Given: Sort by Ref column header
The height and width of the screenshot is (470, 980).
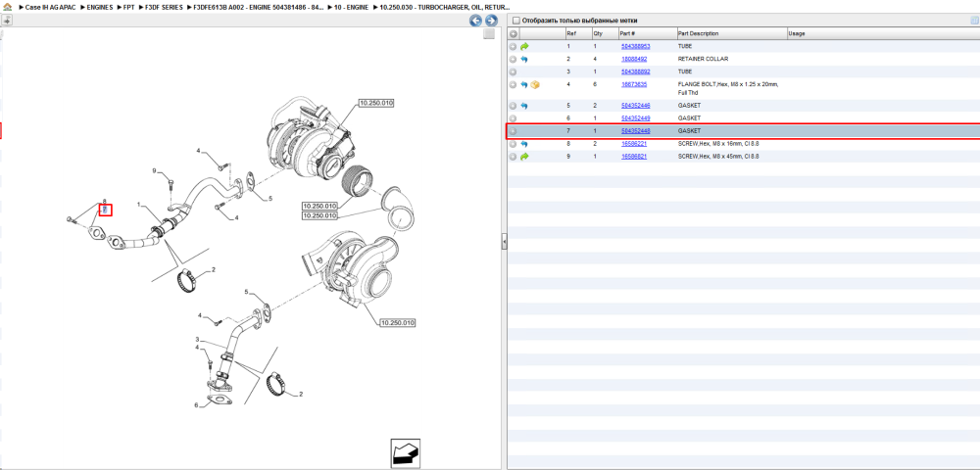Looking at the screenshot, I should (577, 33).
